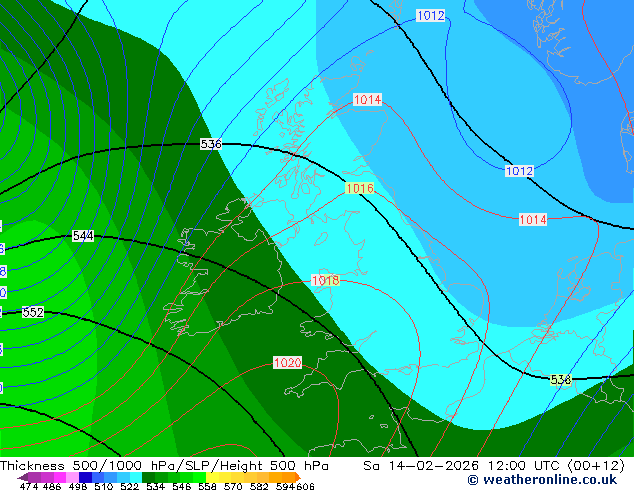
Task: Click the 486 legend value
Action: click(x=52, y=486)
